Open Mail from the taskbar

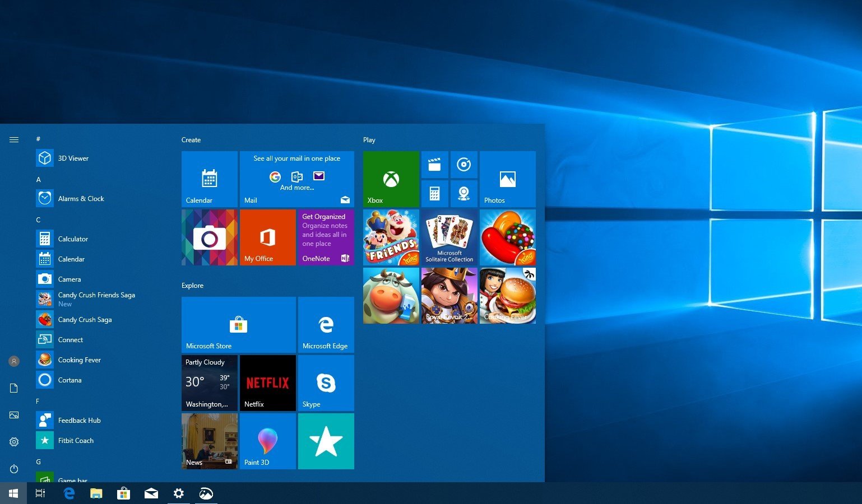(151, 493)
